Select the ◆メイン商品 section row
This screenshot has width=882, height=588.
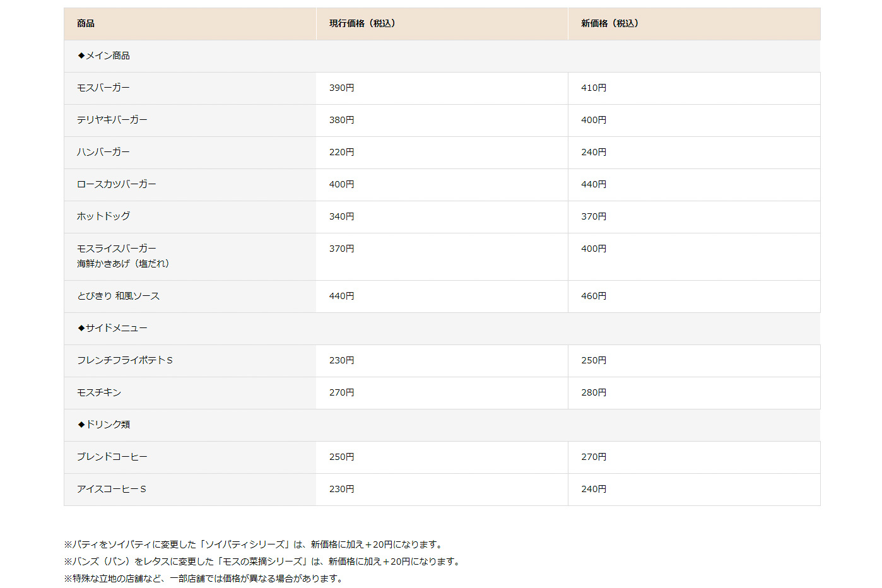[442, 56]
